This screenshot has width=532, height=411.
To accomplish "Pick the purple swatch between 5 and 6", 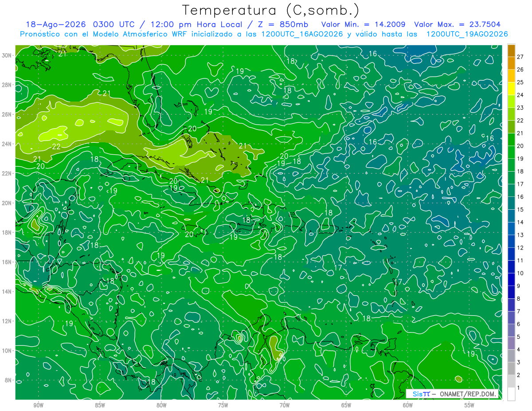I will click(x=511, y=330).
